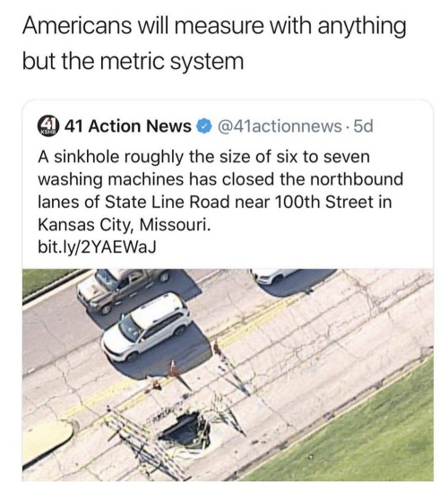Open the 41 Action News account name
This screenshot has width=448, height=485.
click(x=128, y=126)
